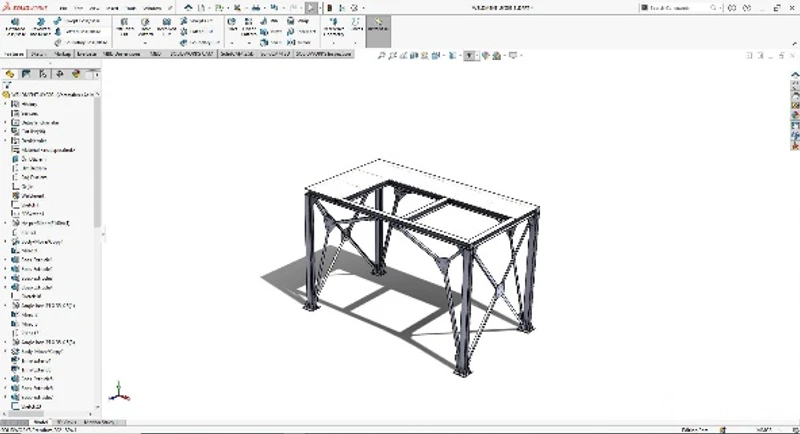Open the Hole Wizard tool
This screenshot has height=434, width=800.
145,27
